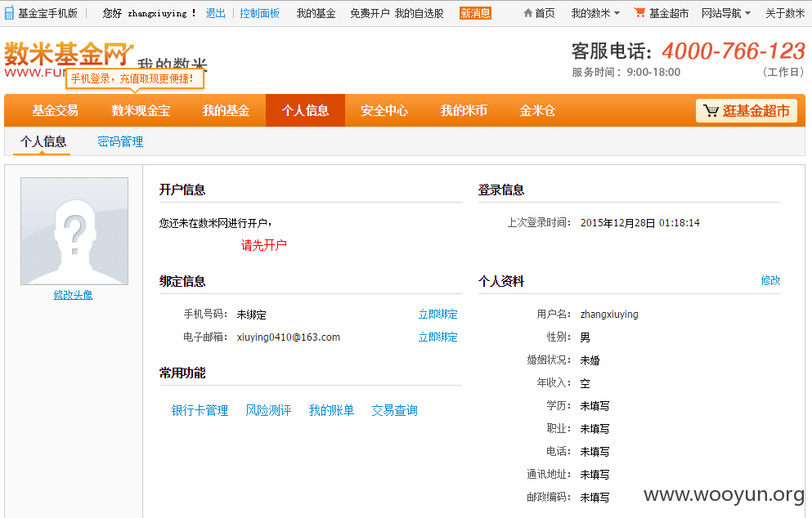Click the 数米基金网 site logo
This screenshot has height=518, width=812.
pyautogui.click(x=69, y=60)
